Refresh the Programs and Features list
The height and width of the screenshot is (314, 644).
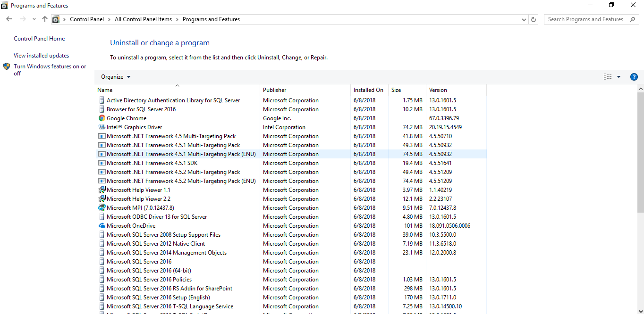click(534, 19)
